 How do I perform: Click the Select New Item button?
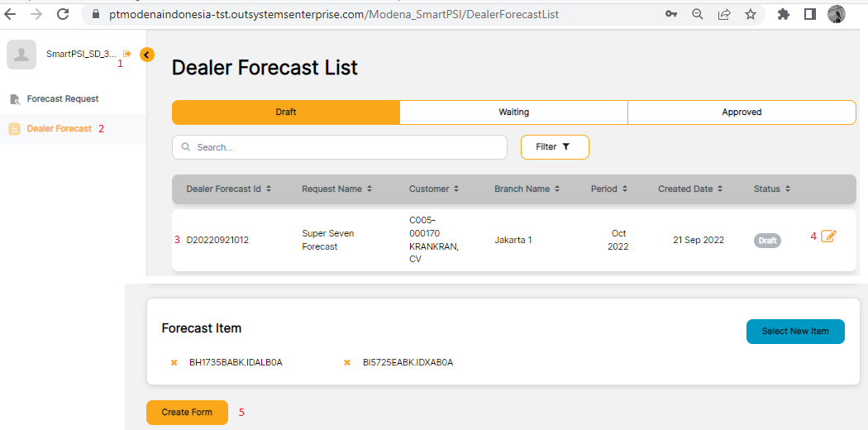coord(794,331)
